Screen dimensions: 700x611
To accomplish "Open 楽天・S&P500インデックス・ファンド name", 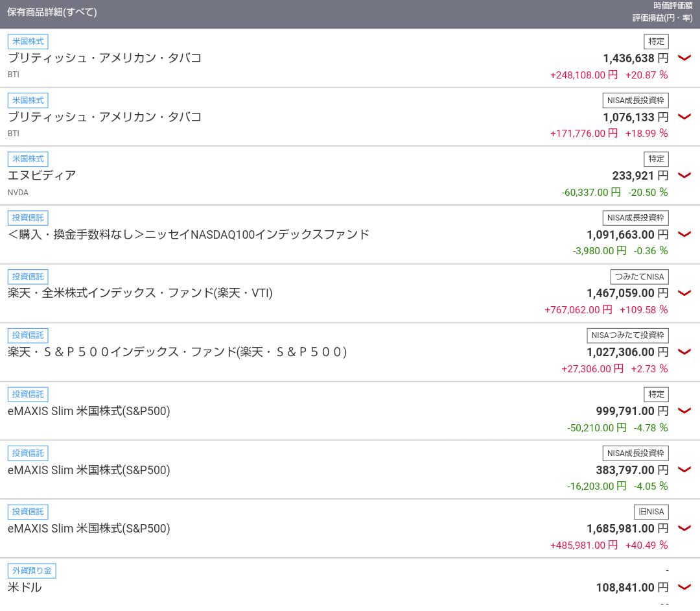I will coord(177,352).
